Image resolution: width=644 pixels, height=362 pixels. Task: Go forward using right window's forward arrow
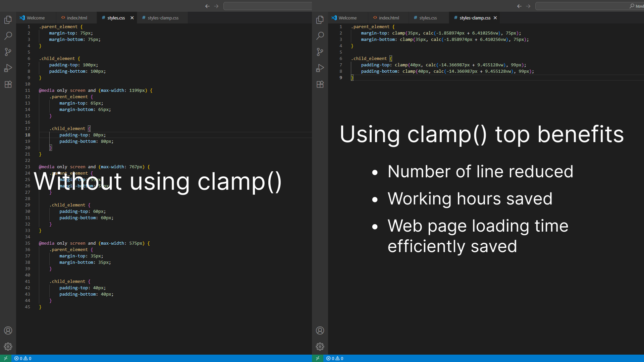tap(528, 6)
